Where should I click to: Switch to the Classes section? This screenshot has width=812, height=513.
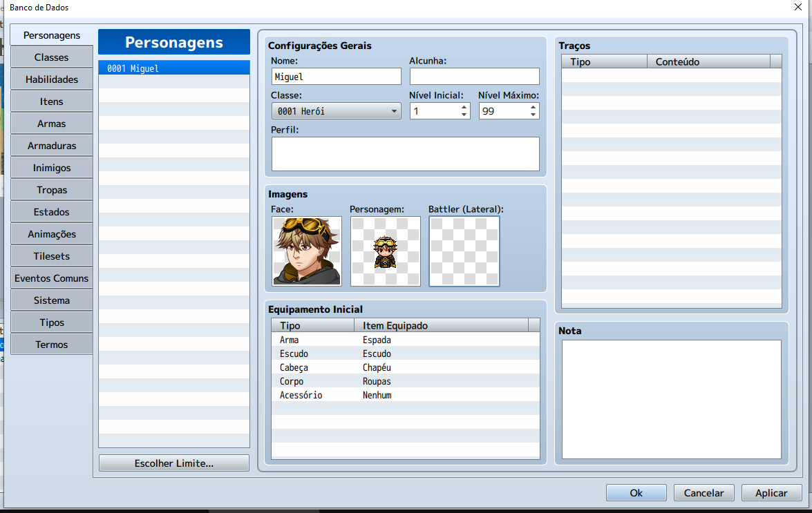[51, 57]
